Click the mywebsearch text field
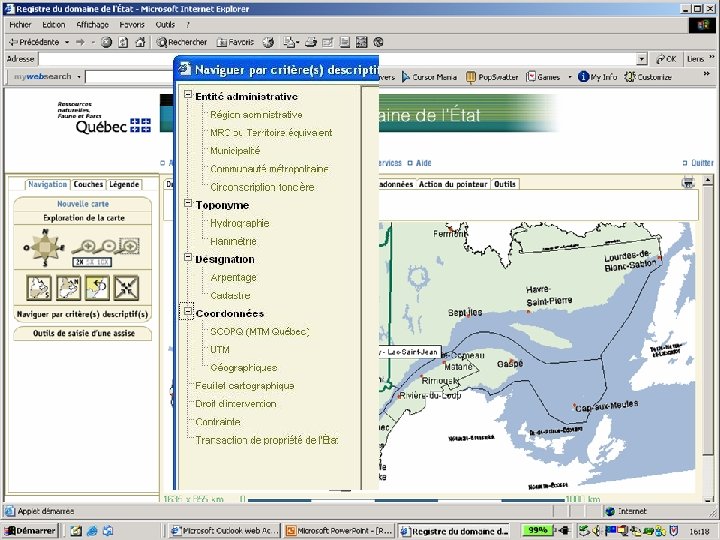The width and height of the screenshot is (720, 540). [x=129, y=77]
